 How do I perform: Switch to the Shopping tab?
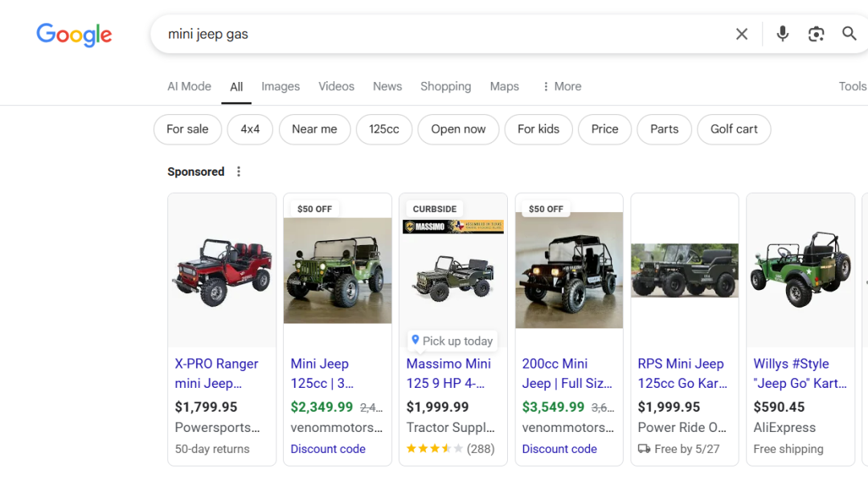tap(445, 87)
